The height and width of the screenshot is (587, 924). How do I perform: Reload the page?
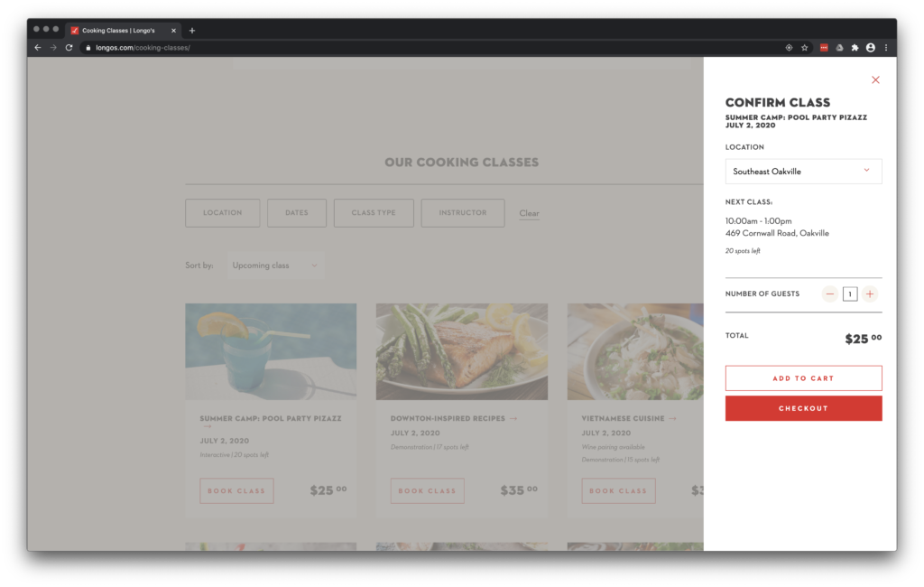point(69,48)
